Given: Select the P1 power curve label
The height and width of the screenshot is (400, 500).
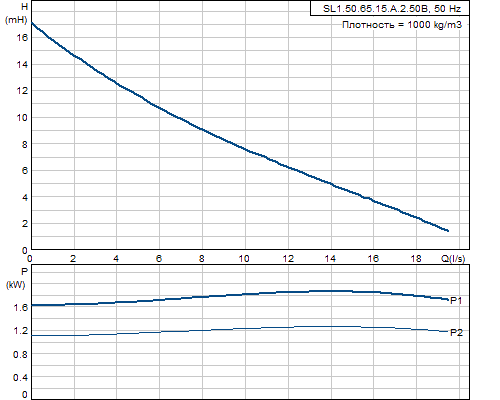Looking at the screenshot, I should 456,301.
